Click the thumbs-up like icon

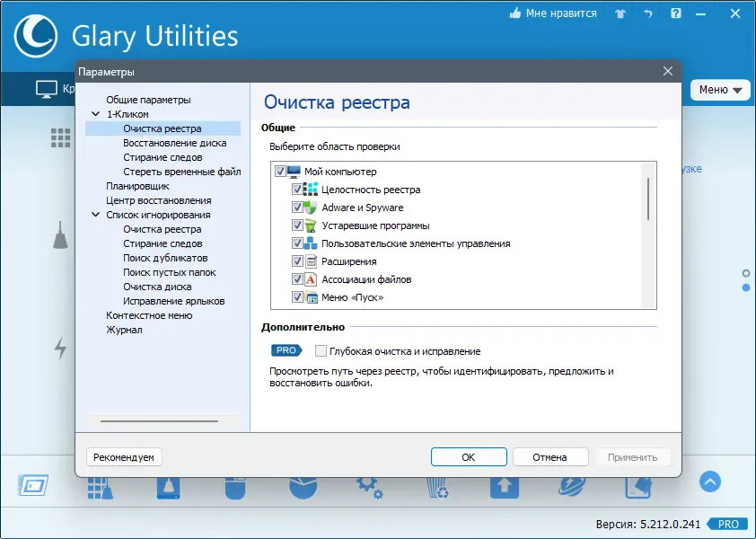(x=515, y=13)
